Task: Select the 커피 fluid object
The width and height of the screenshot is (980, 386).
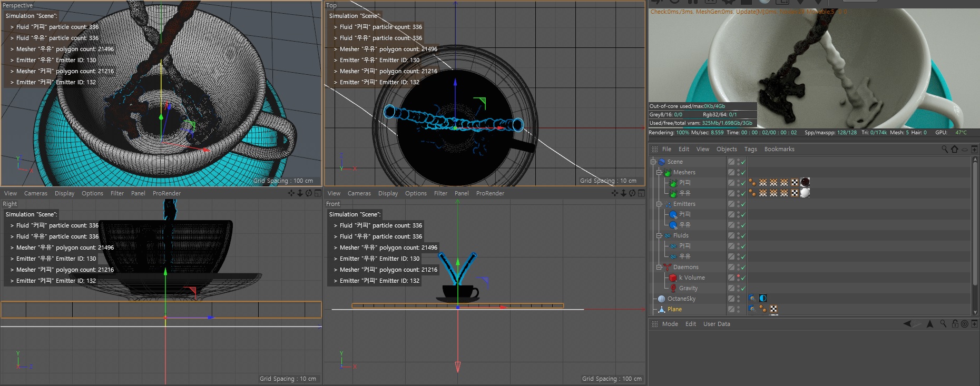Action: pyautogui.click(x=684, y=246)
